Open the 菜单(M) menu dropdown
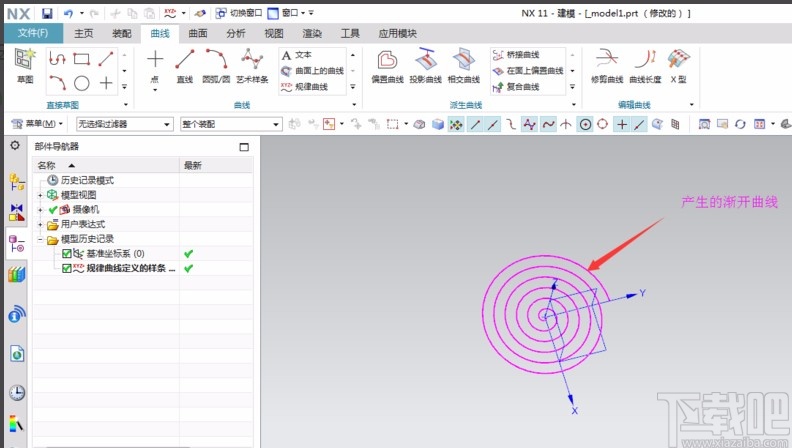The height and width of the screenshot is (448, 792). (37, 124)
